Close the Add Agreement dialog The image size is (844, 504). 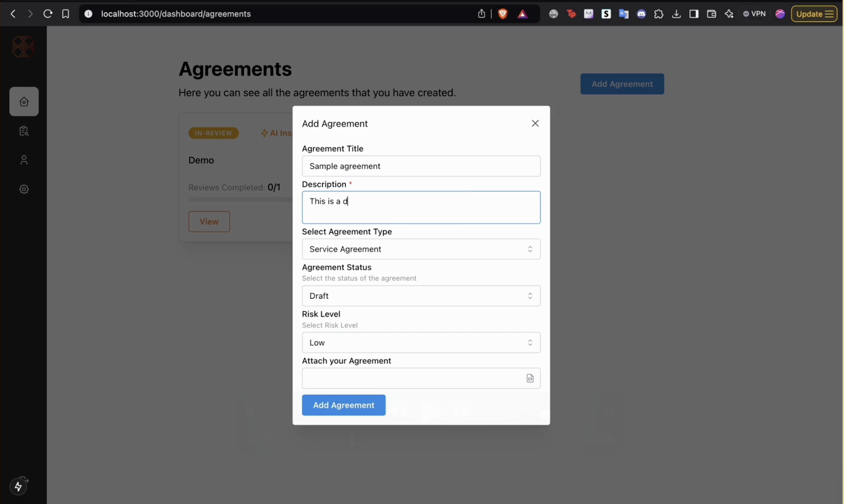(535, 123)
